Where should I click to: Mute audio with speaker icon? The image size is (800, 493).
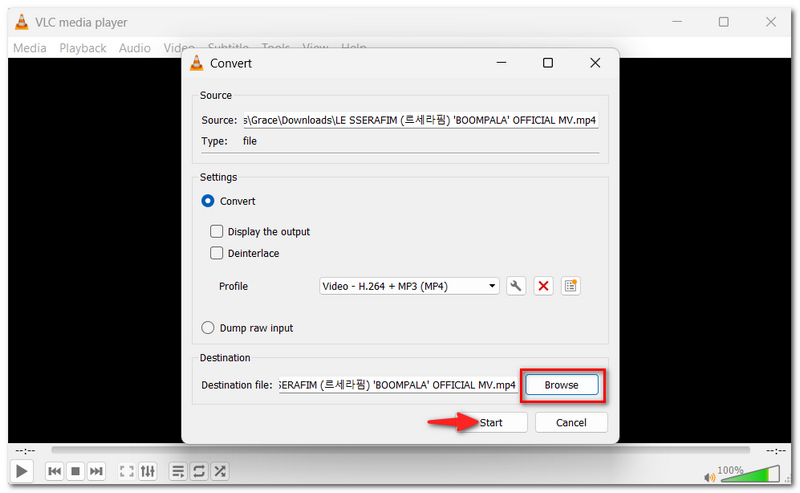pos(709,477)
